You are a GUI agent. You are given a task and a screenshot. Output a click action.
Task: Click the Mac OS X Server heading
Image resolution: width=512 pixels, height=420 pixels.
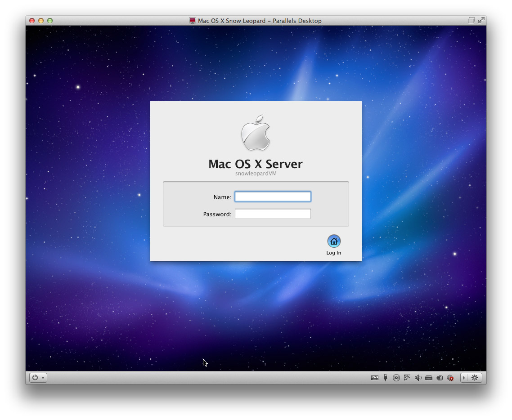(256, 164)
